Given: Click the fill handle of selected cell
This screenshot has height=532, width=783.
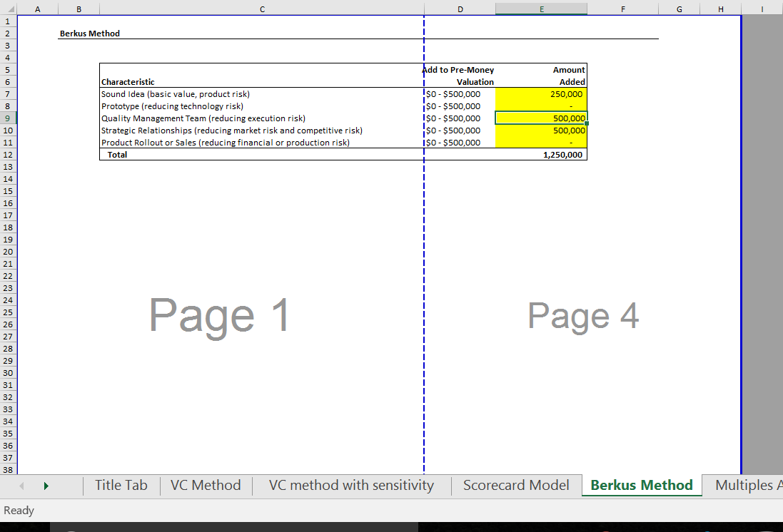Looking at the screenshot, I should (587, 124).
